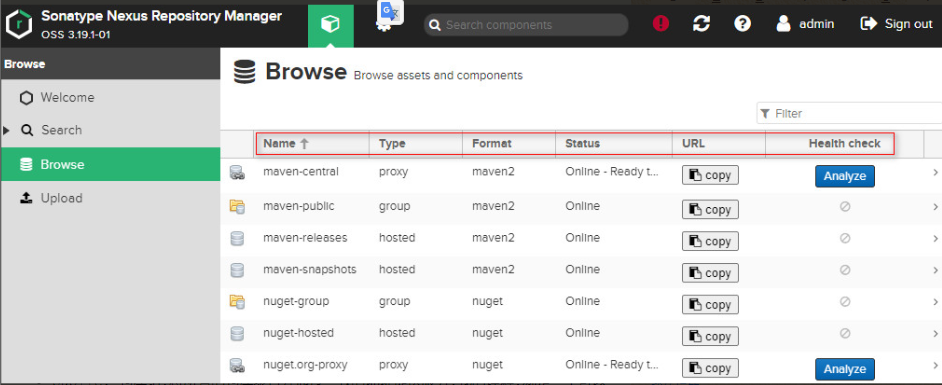The image size is (942, 385).
Task: Click the maven-releases hosted database icon
Action: 237,238
